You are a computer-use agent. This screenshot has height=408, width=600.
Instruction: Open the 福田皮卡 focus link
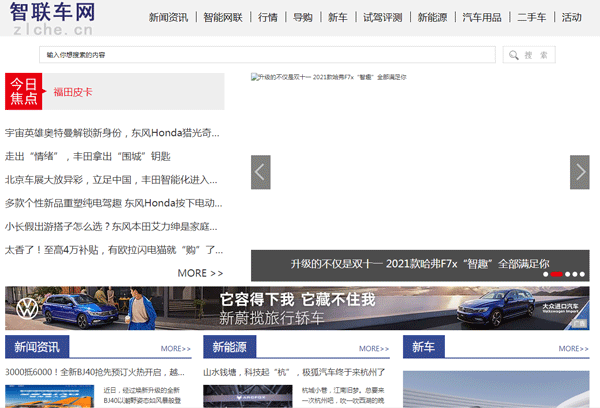click(73, 92)
